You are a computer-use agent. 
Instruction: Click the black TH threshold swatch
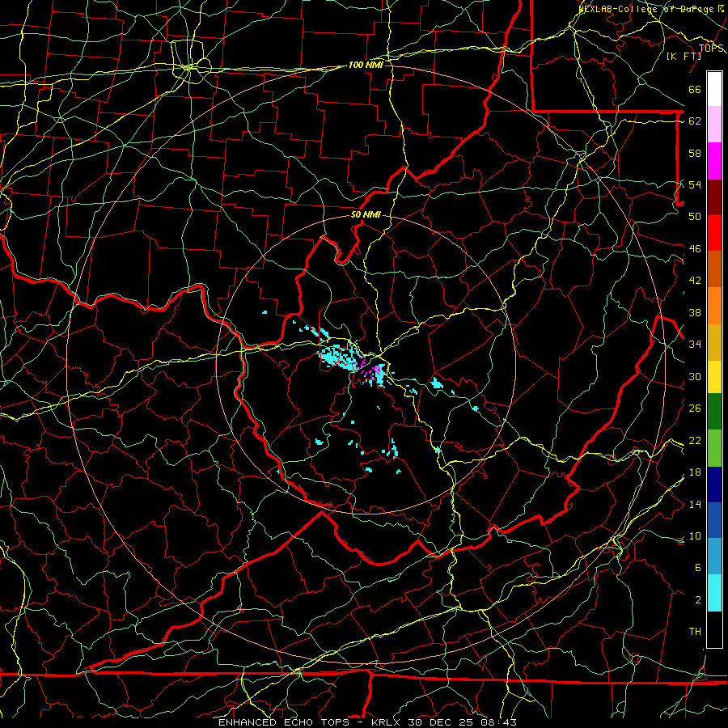click(x=714, y=629)
